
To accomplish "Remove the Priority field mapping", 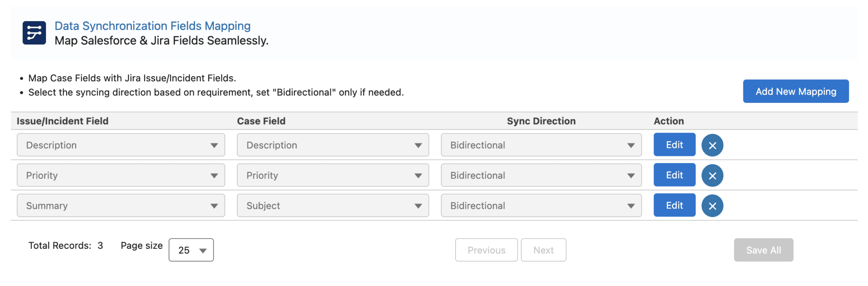I will (x=712, y=175).
